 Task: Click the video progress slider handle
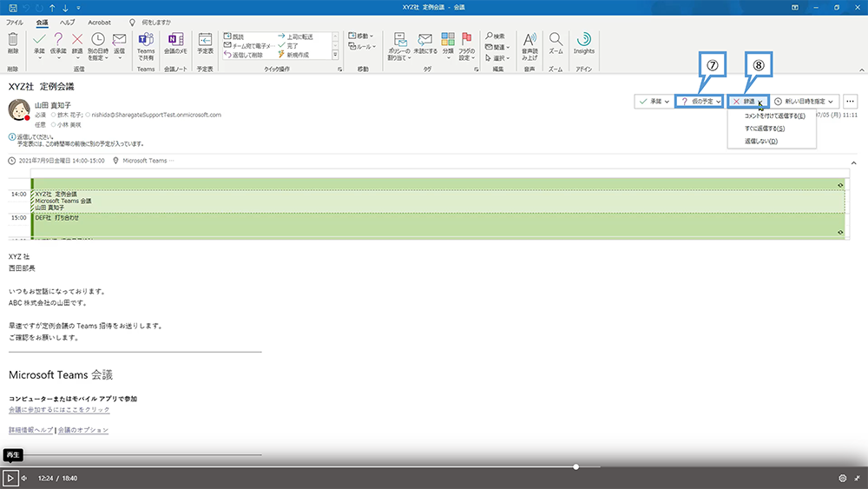click(575, 466)
